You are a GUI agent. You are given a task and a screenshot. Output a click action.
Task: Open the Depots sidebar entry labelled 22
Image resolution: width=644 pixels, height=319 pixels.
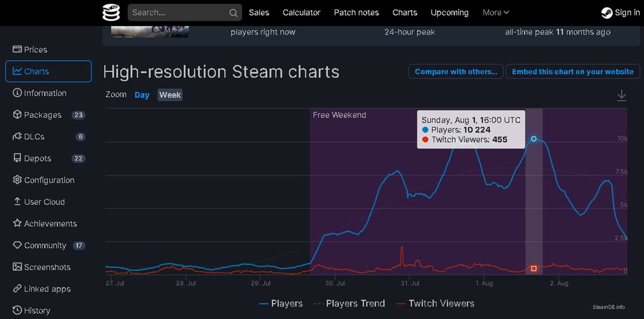click(x=48, y=158)
